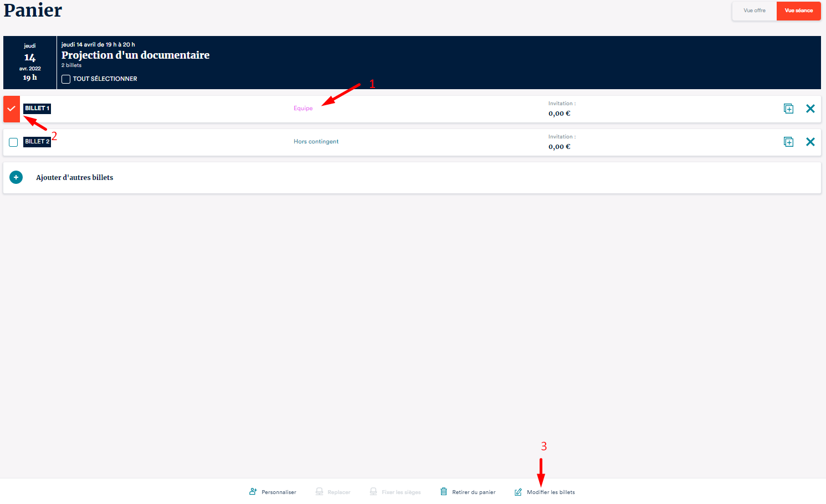The width and height of the screenshot is (826, 504).
Task: Switch to Vue offre tab
Action: coord(754,11)
